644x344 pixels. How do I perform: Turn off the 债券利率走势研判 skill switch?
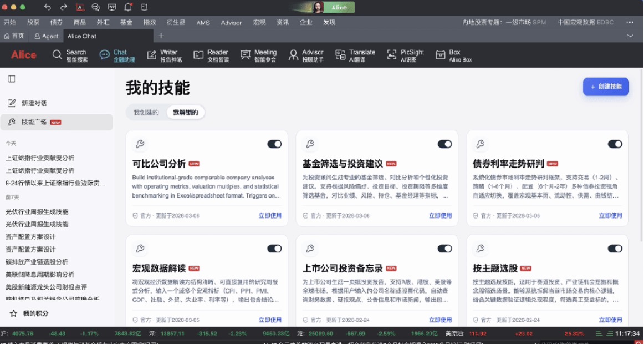point(615,144)
